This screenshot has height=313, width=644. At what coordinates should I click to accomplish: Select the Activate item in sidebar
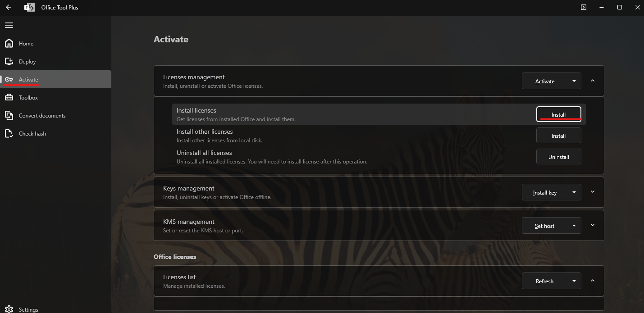(x=28, y=80)
